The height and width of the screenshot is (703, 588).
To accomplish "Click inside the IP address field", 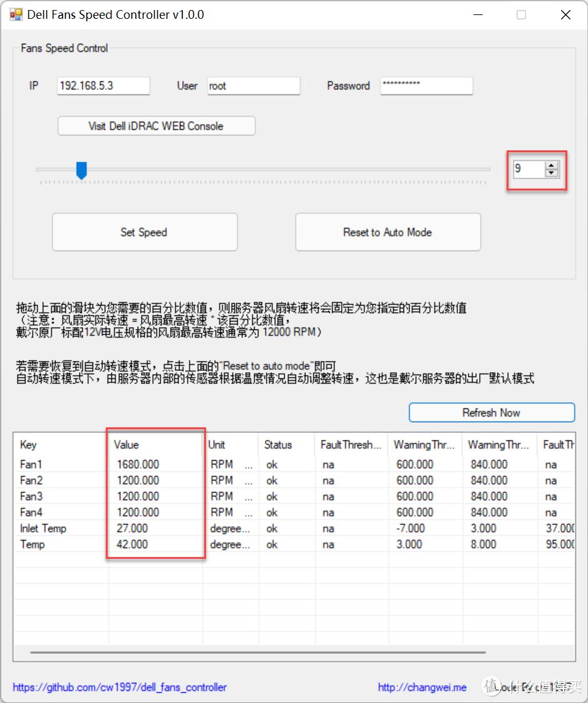I will pos(103,86).
